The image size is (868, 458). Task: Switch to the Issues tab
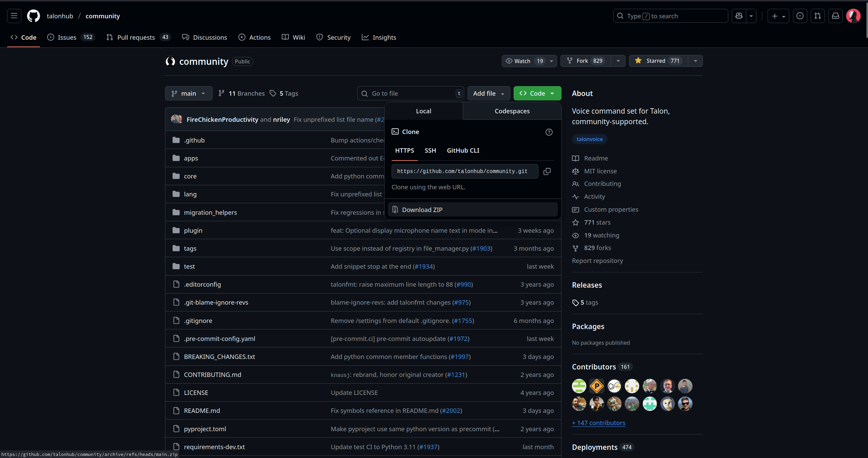71,37
